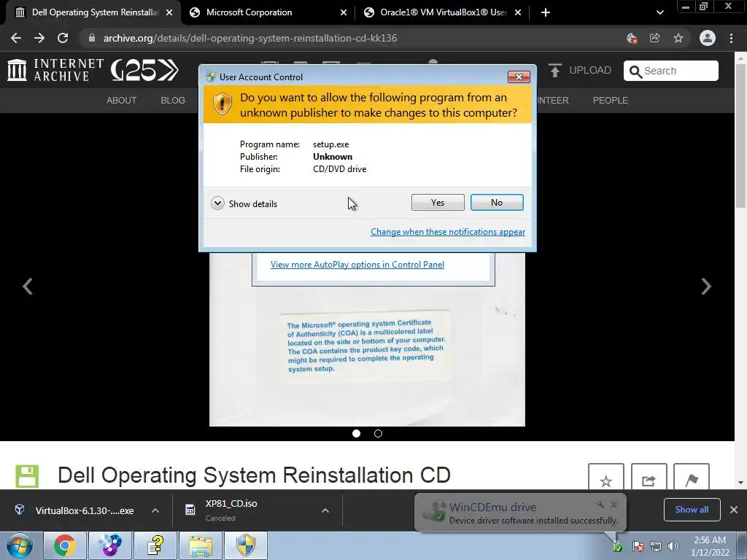Expand Show details in UAC dialog
The height and width of the screenshot is (560, 747).
coord(244,204)
